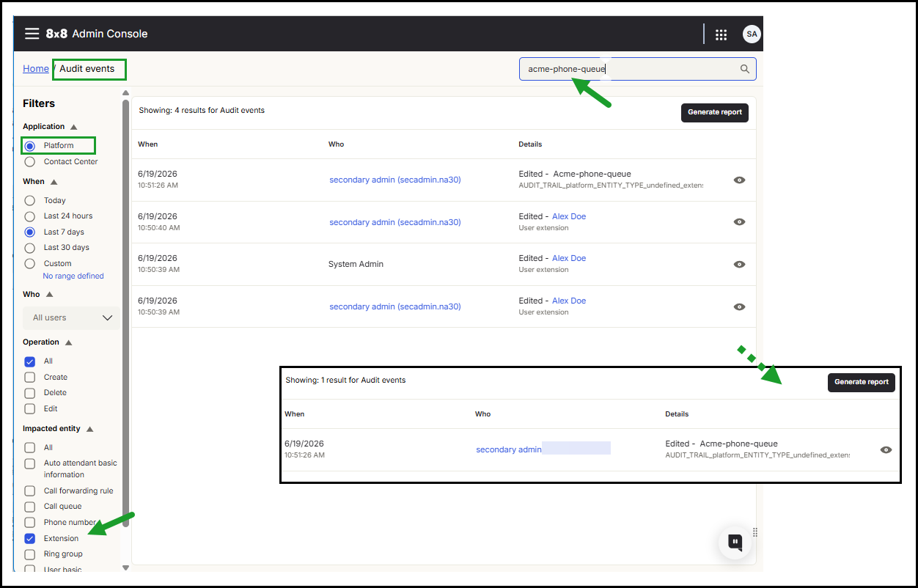View details of System Admin event row

[739, 264]
